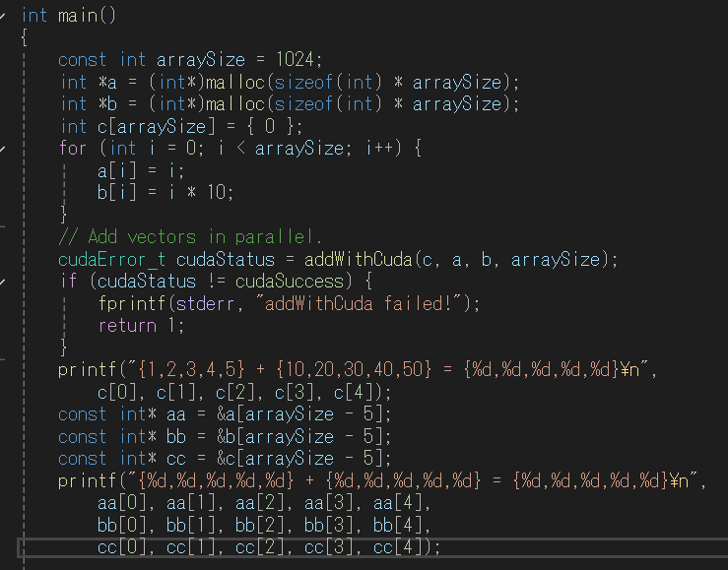Image resolution: width=728 pixels, height=570 pixels.
Task: Click the stderr argument
Action: (205, 304)
